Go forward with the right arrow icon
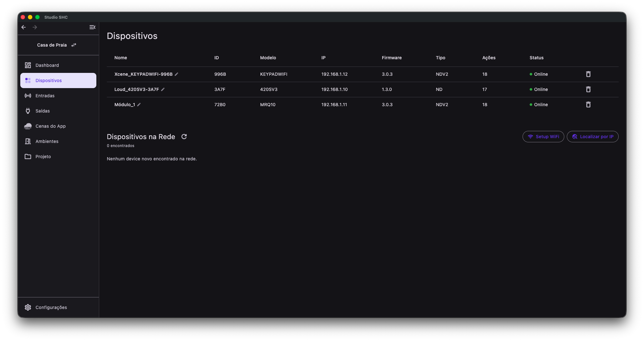Image resolution: width=644 pixels, height=341 pixels. point(35,27)
